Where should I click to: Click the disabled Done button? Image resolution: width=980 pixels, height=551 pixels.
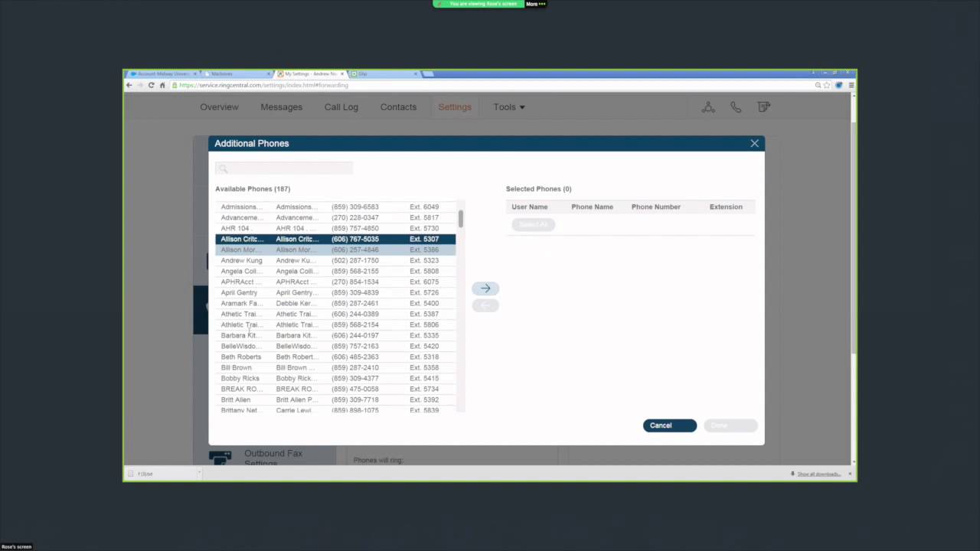(730, 425)
